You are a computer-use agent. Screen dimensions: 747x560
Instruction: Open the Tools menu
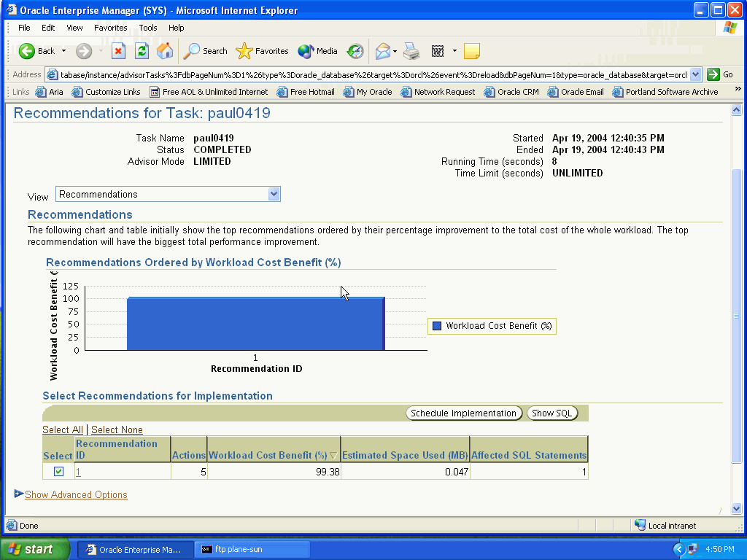(x=148, y=28)
